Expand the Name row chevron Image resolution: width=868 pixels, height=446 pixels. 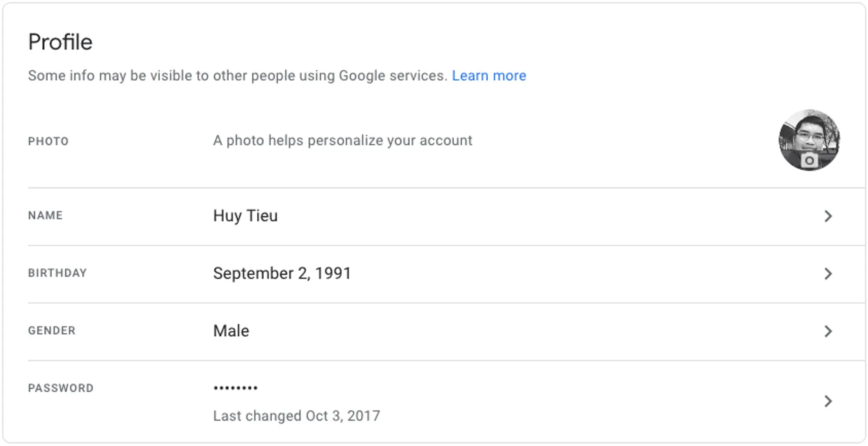(x=828, y=216)
